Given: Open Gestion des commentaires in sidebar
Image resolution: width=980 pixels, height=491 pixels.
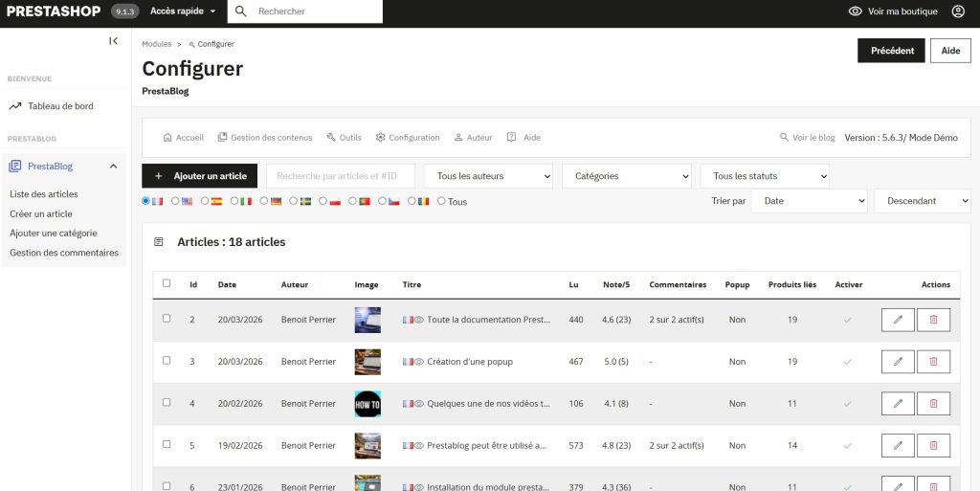Looking at the screenshot, I should (x=64, y=253).
